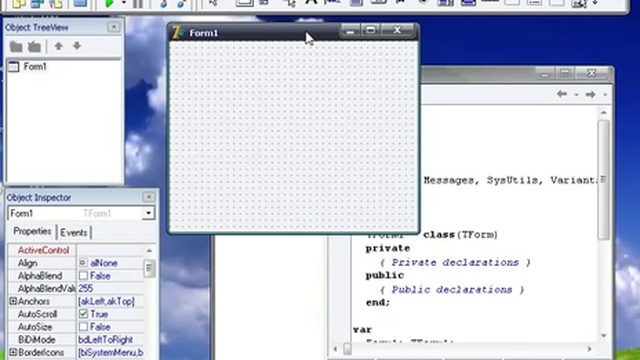This screenshot has height=360, width=640.
Task: Uncheck the AutoScroll True checkbox
Action: pyautogui.click(x=83, y=314)
